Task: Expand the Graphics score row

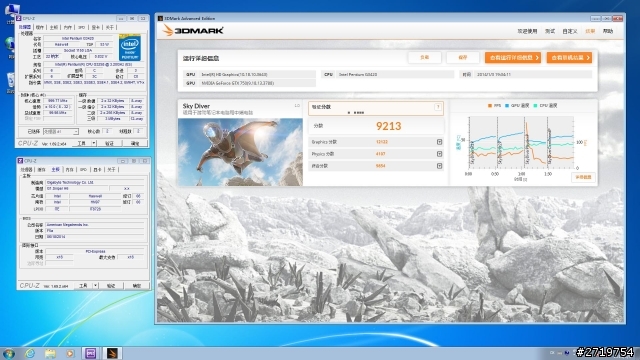Action: click(439, 142)
